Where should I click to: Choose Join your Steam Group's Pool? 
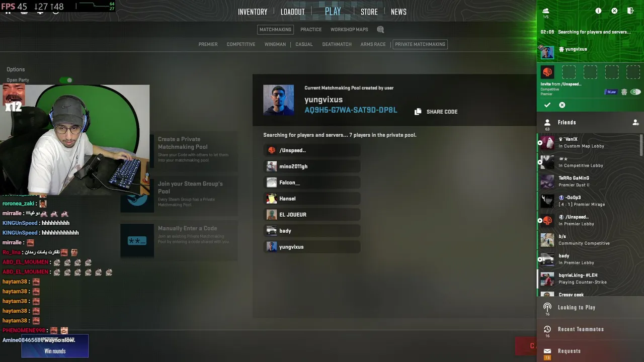click(x=179, y=195)
